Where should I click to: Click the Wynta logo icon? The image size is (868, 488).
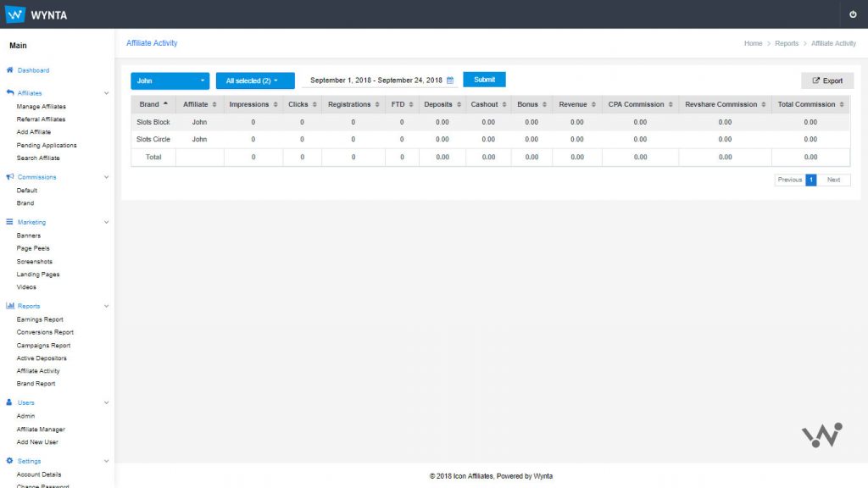(15, 14)
